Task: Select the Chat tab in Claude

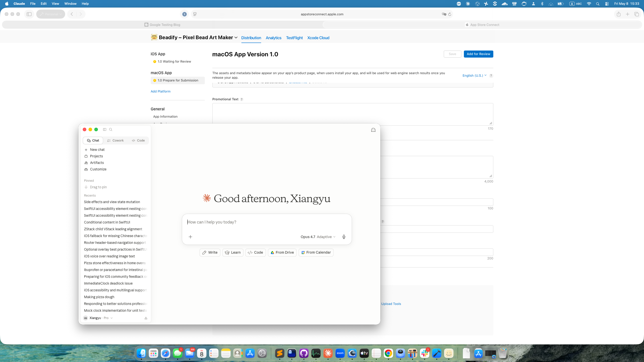Action: 93,141
